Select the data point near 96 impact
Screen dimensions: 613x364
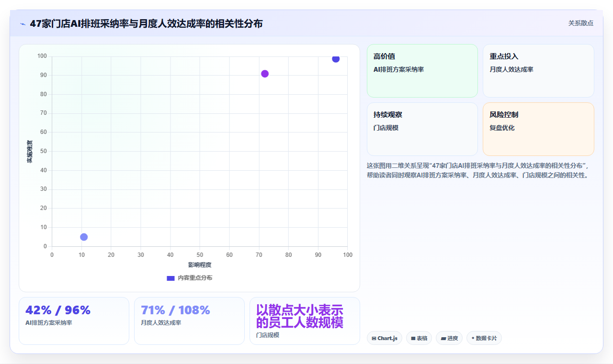pos(336,58)
